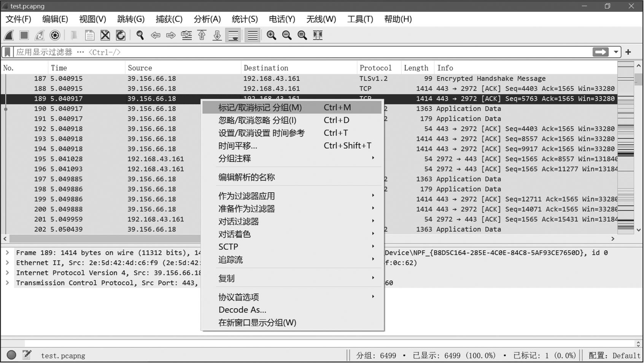Click the apply filter arrow button
The height and width of the screenshot is (363, 644).
pyautogui.click(x=601, y=52)
